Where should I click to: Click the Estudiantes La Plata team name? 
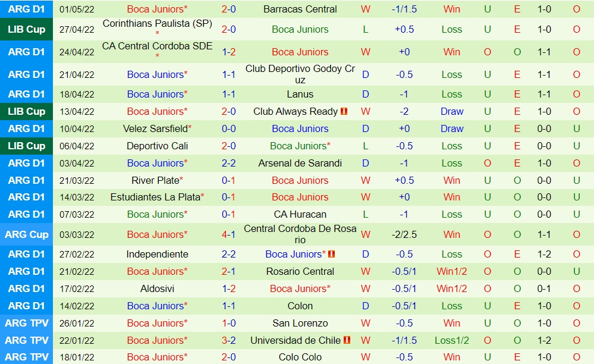point(155,197)
